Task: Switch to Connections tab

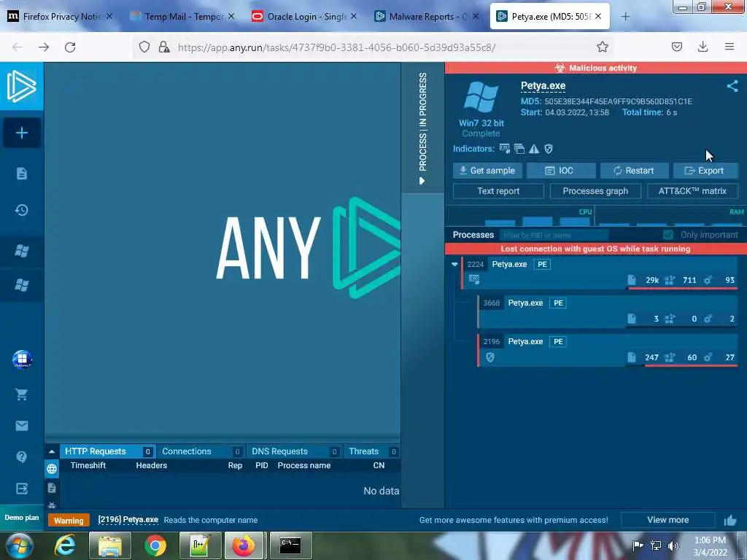Action: [201, 451]
